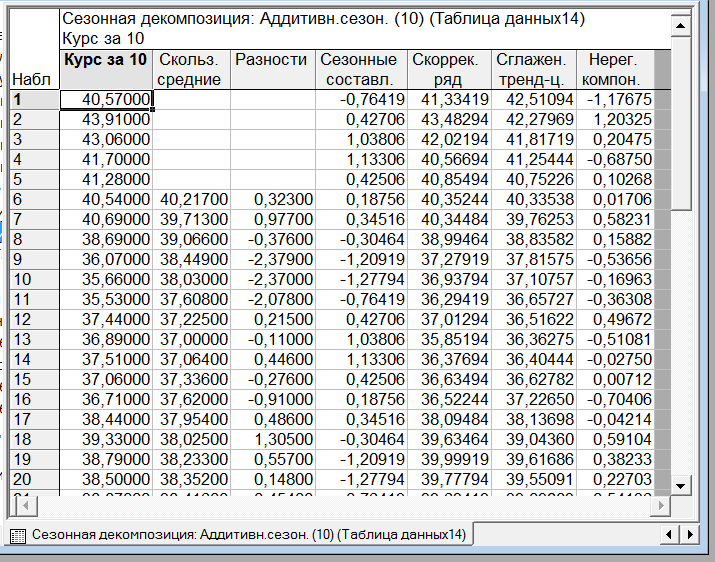This screenshot has height=562, width=715.
Task: Select row header 20
Action: [35, 479]
